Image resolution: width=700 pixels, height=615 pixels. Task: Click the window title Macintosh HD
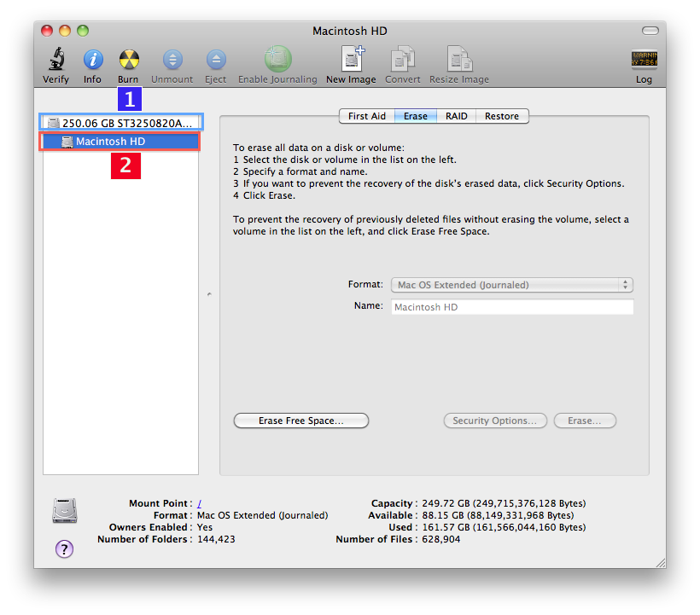(x=349, y=31)
